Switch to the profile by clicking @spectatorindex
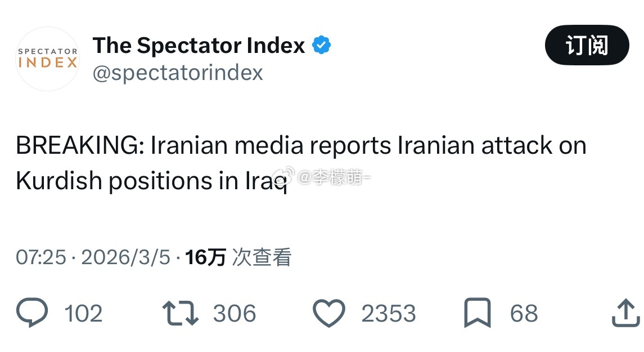This screenshot has width=644, height=352. [177, 72]
